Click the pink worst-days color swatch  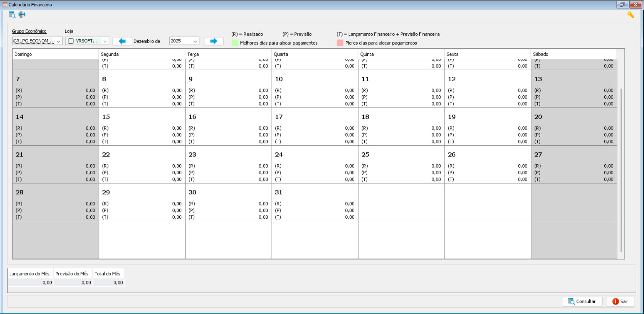tap(340, 43)
